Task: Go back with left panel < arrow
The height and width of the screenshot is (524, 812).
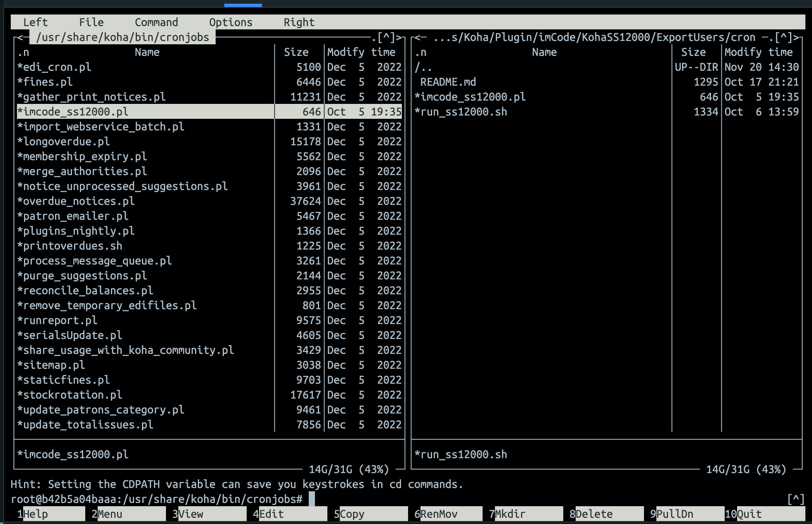Action: (20, 38)
